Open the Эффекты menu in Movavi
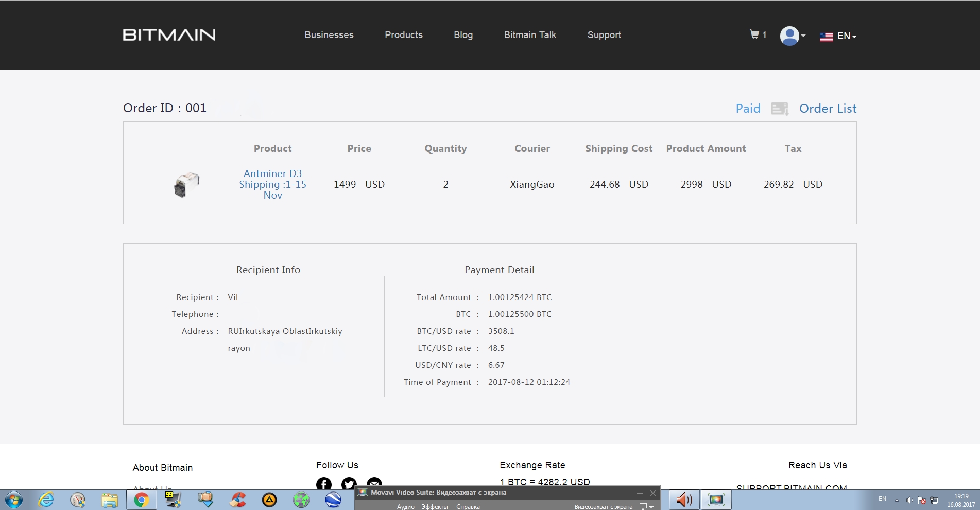This screenshot has height=510, width=980. click(x=435, y=507)
